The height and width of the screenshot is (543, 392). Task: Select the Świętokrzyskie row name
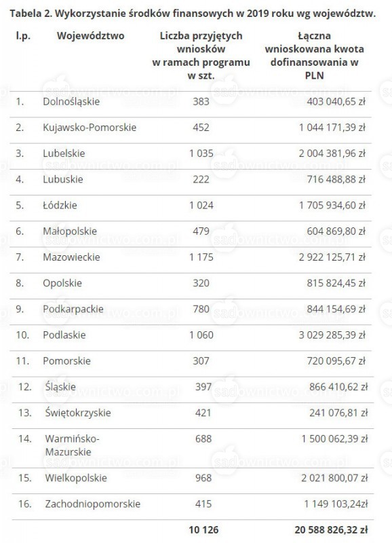pyautogui.click(x=78, y=413)
